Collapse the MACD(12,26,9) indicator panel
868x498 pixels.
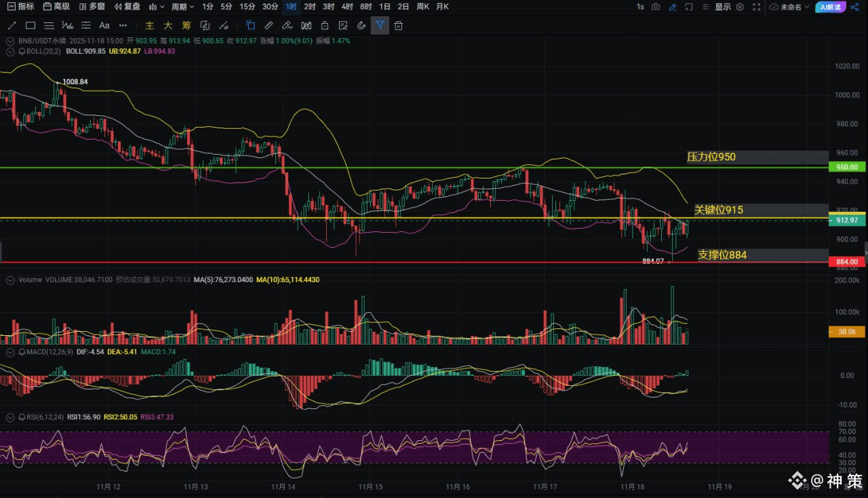point(11,351)
